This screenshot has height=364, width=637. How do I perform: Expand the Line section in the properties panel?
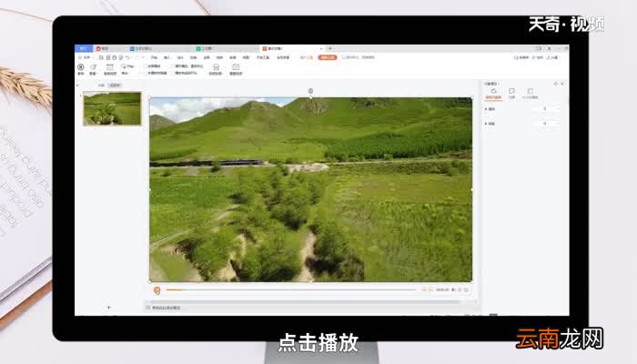tap(490, 123)
